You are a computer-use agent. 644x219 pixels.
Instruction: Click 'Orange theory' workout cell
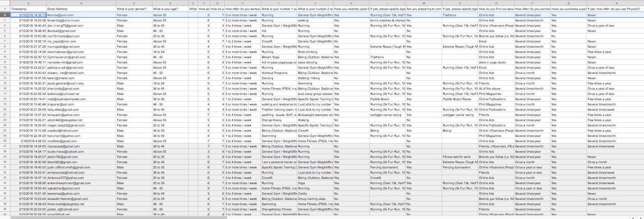coord(278,120)
